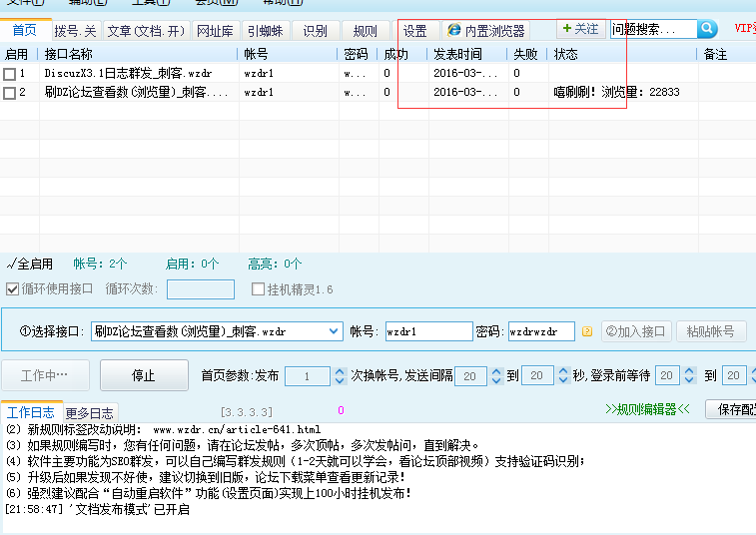Click the 工作中… button
The image size is (756, 535).
(x=45, y=375)
